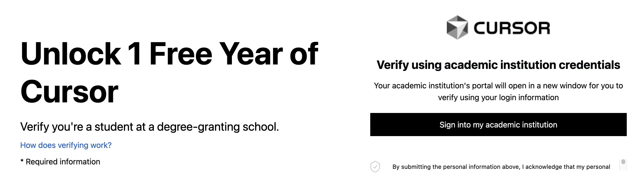This screenshot has height=190, width=644.
Task: Click the phrase 'degree-granting school' in the subtitle
Action: 218,127
